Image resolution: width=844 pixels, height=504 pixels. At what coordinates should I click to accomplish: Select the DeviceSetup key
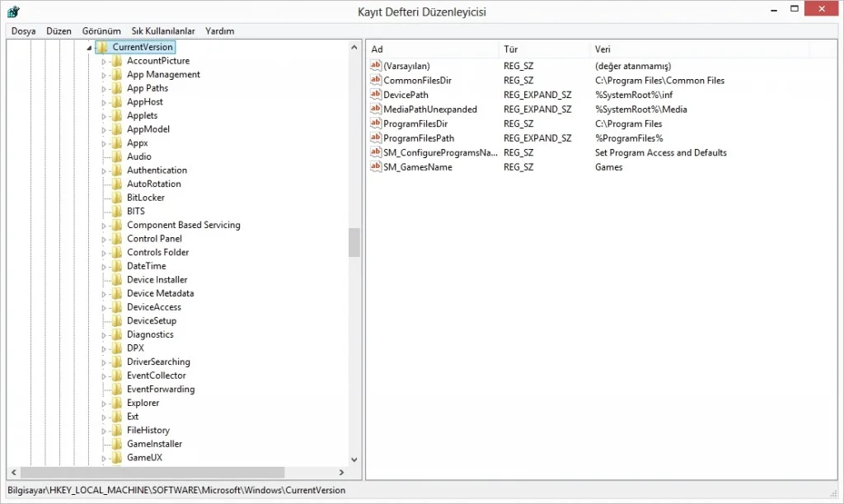click(152, 320)
